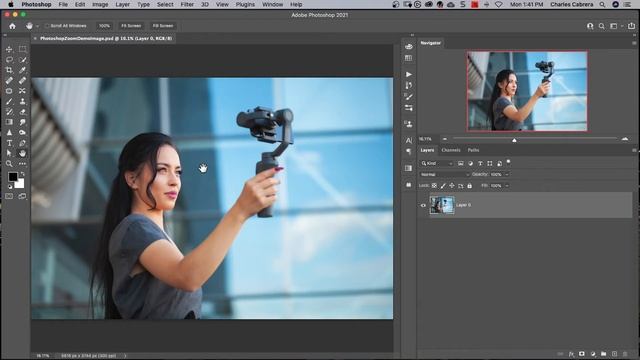Open the Apple menu
This screenshot has width=640, height=360.
pyautogui.click(x=11, y=4)
